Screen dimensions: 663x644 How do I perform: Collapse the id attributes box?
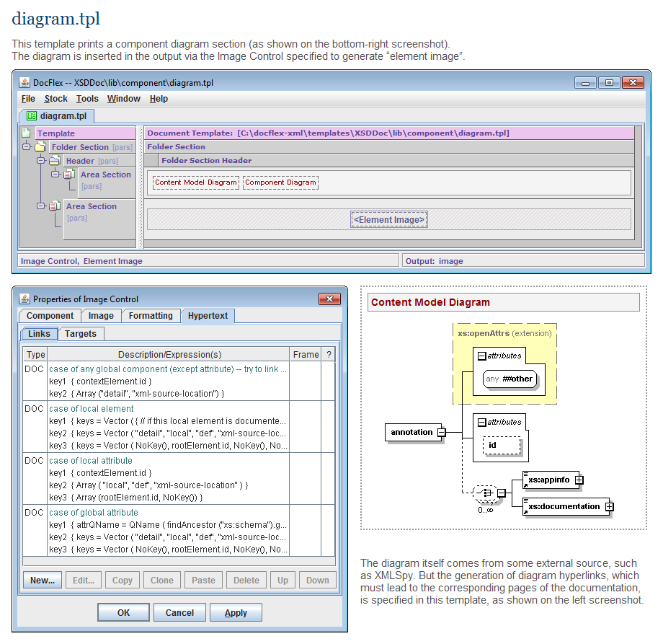pyautogui.click(x=481, y=422)
